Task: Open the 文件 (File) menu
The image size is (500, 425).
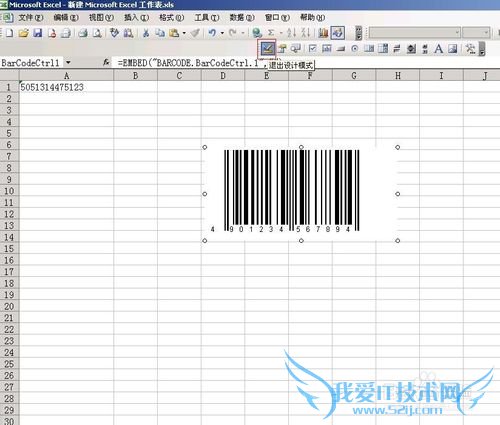Action: (x=30, y=17)
